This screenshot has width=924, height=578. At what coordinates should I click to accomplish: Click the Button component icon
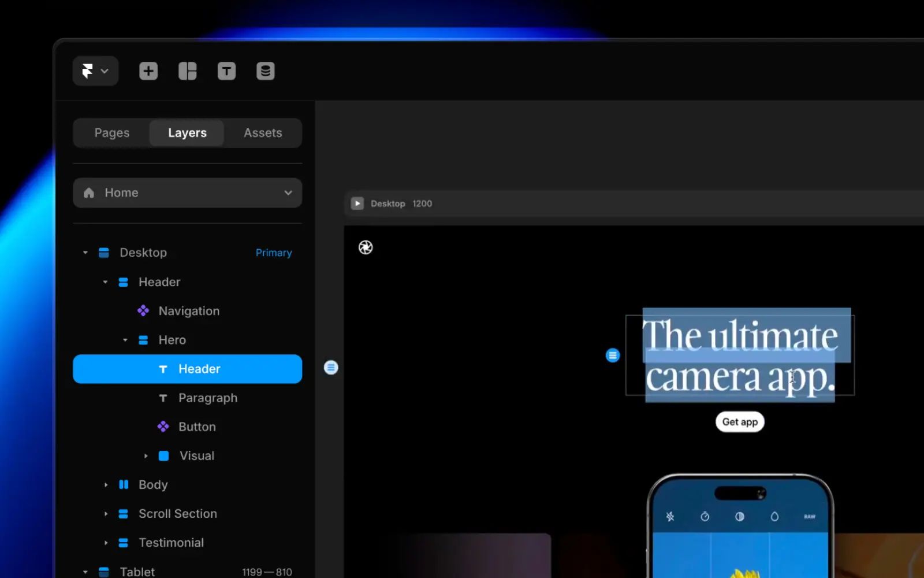163,427
